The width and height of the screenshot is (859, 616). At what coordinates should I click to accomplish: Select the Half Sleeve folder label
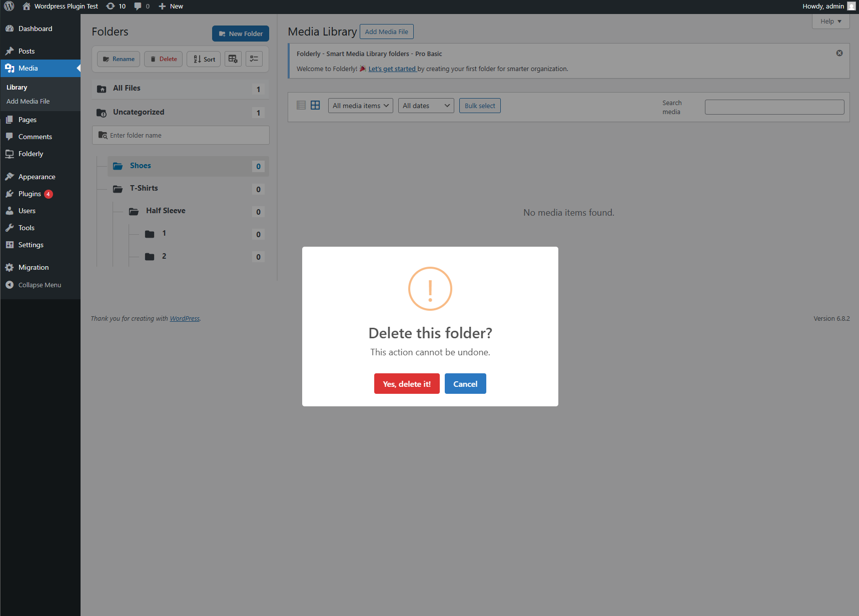click(x=166, y=211)
